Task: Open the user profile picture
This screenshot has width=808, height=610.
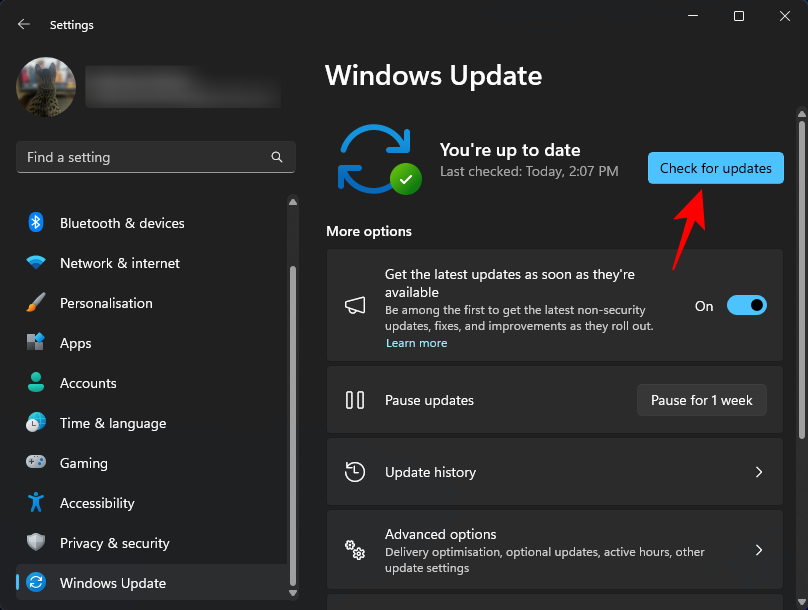Action: (46, 87)
